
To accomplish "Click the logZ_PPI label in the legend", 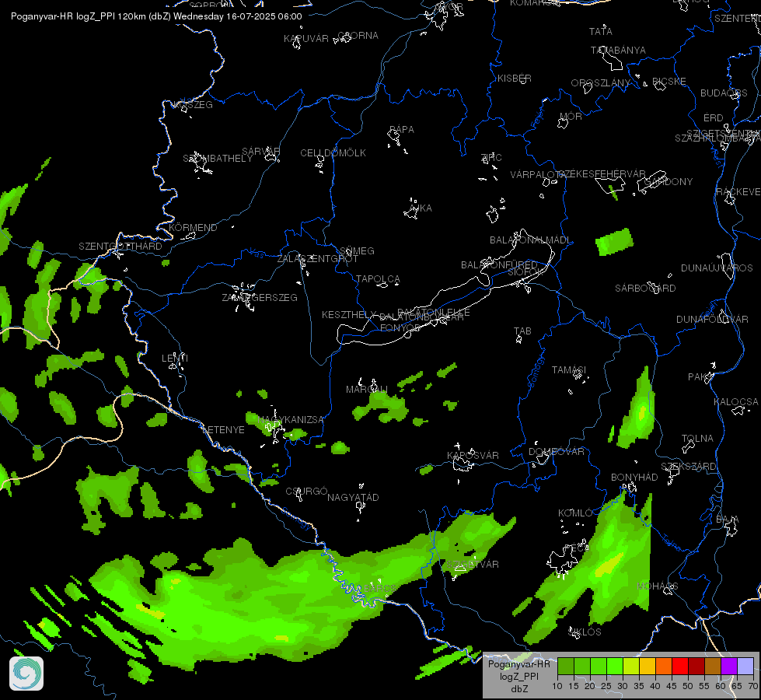I will (518, 676).
